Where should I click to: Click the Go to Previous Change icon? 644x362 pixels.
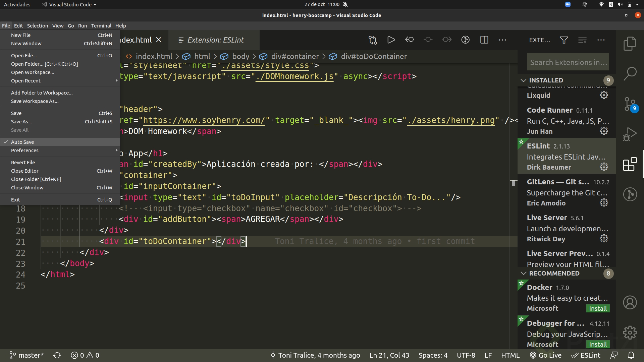coord(410,40)
